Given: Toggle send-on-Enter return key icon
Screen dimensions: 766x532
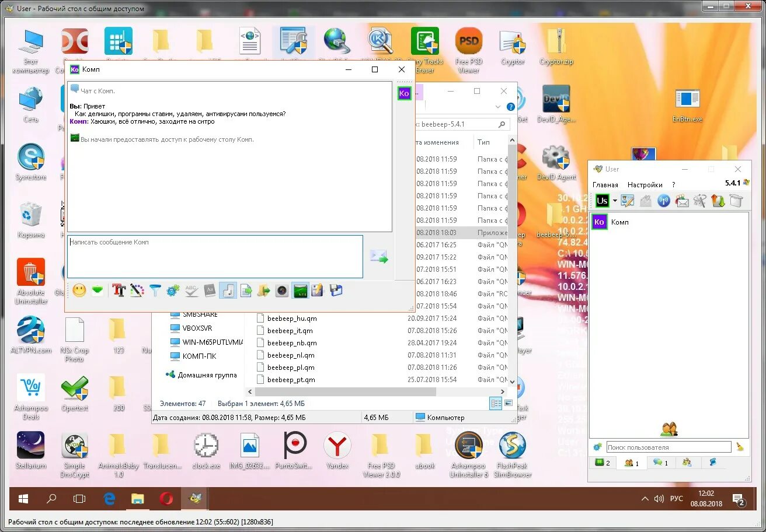Looking at the screenshot, I should point(228,290).
